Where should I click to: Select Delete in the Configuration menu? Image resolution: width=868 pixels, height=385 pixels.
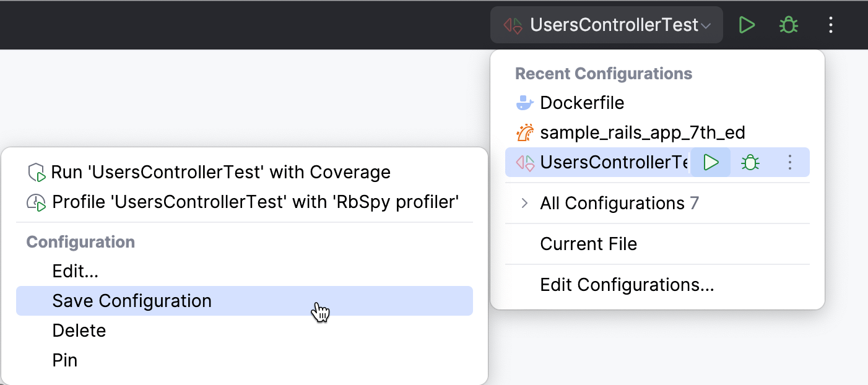pyautogui.click(x=79, y=331)
